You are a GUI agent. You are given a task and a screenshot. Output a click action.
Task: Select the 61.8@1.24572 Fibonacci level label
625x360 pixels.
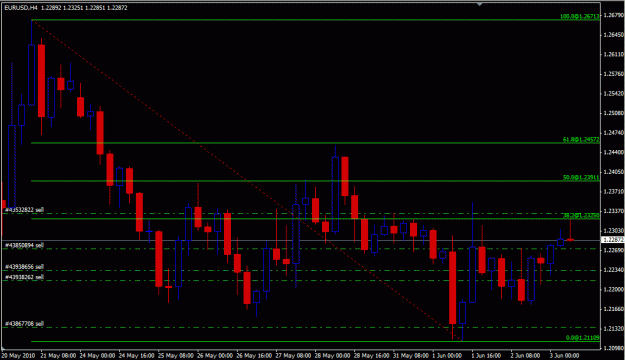click(581, 140)
